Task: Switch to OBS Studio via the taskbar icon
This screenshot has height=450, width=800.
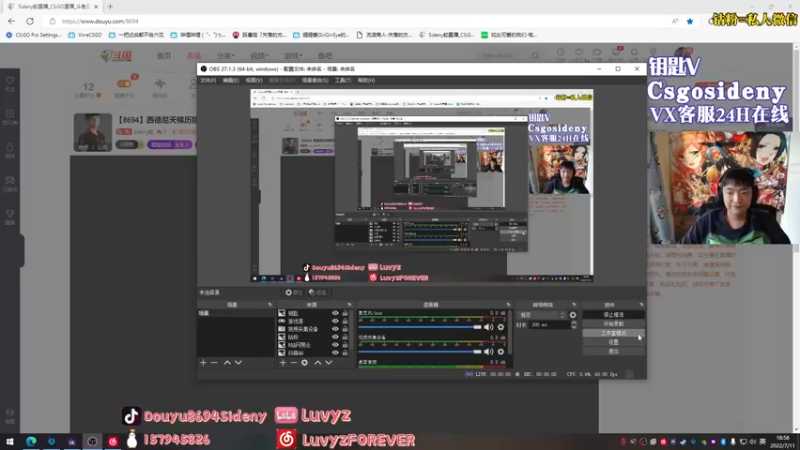Action: [92, 441]
